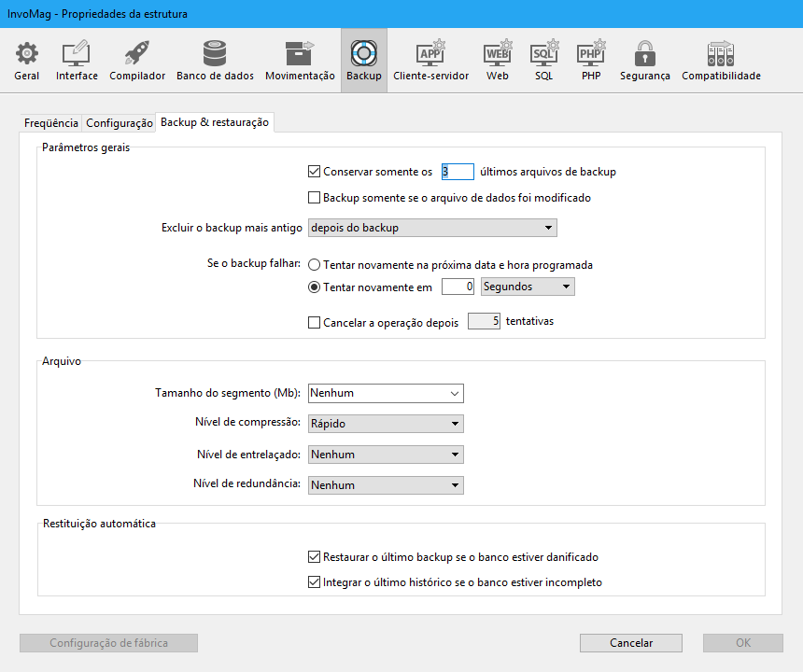Switch to the Freqüência tab
This screenshot has height=672, width=803.
[51, 123]
